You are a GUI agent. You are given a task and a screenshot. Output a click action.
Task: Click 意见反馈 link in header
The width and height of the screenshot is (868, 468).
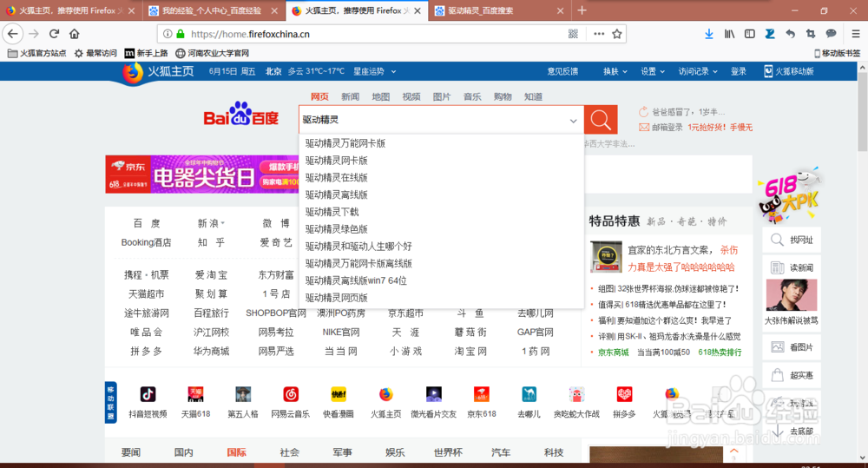(x=562, y=71)
